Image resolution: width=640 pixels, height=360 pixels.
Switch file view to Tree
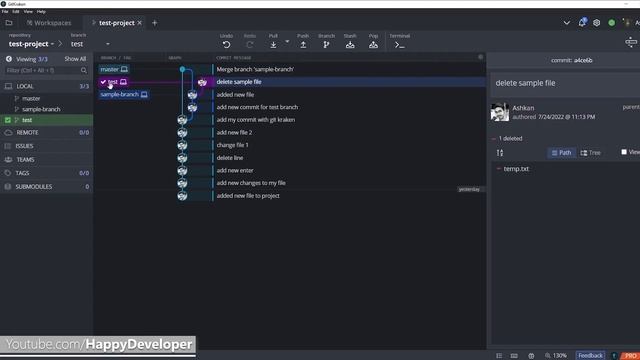pyautogui.click(x=590, y=153)
